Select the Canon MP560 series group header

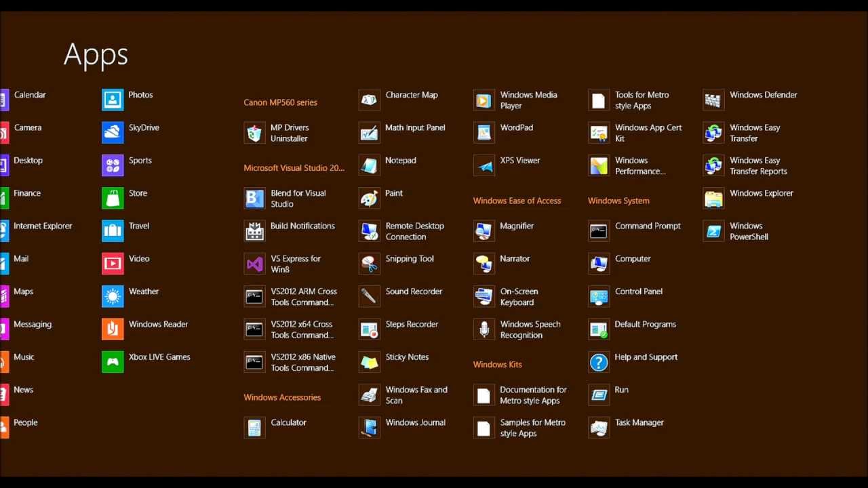point(280,102)
